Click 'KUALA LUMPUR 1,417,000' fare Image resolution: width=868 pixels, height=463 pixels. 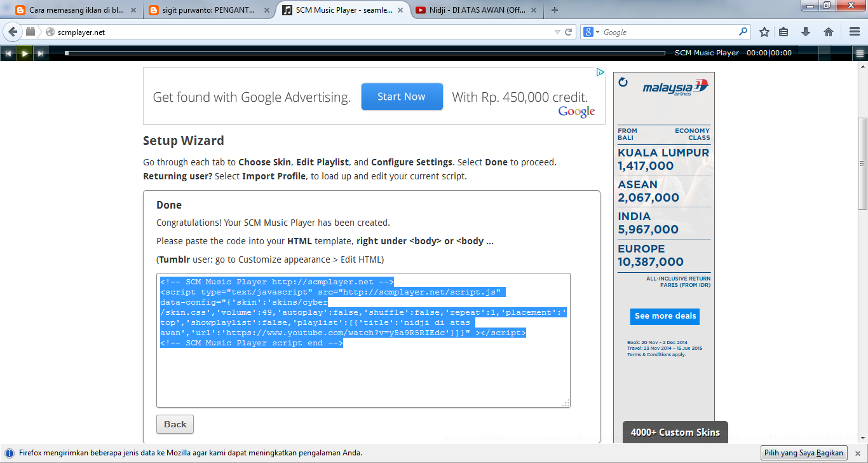[x=663, y=160]
